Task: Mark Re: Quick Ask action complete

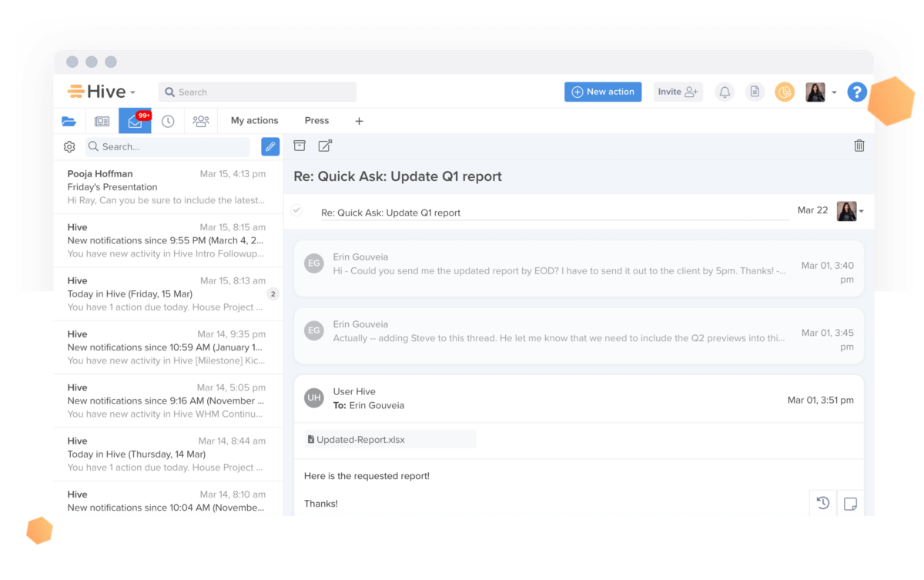Action: [296, 210]
